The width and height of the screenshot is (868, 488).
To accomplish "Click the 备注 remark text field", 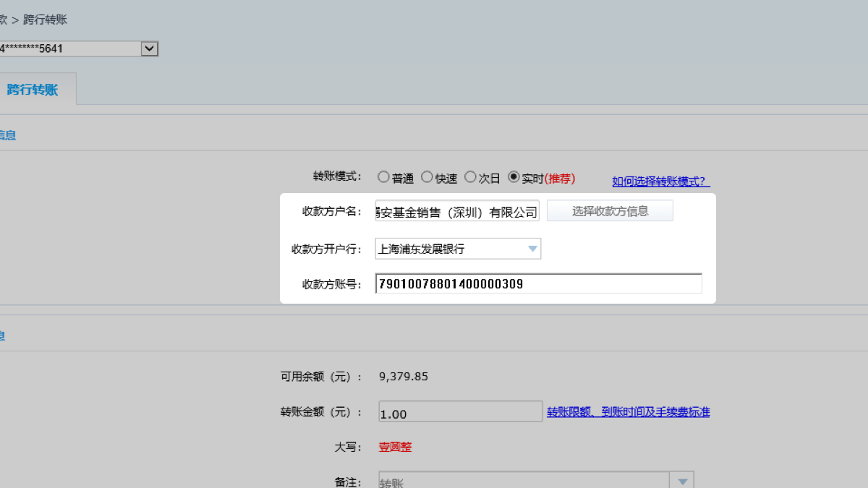I will click(x=524, y=481).
